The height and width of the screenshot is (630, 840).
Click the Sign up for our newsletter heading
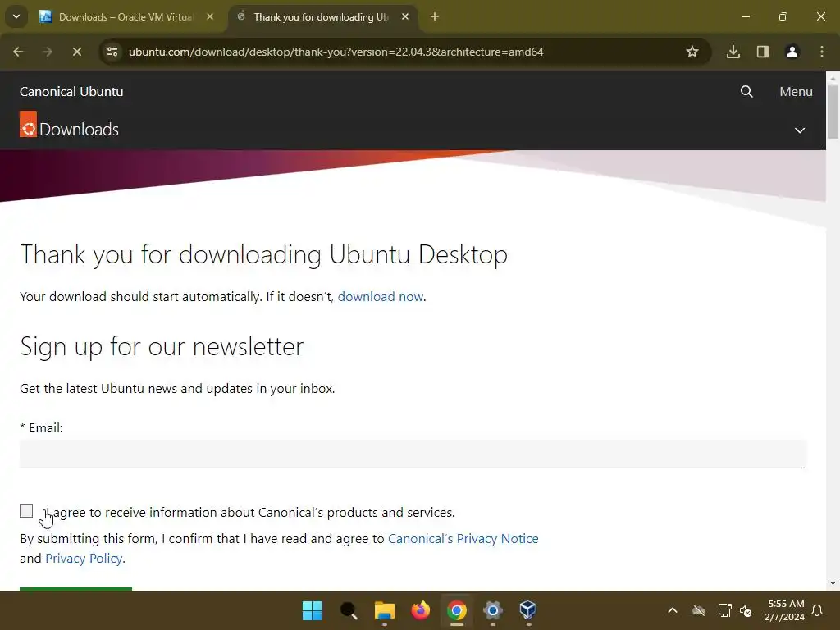pos(162,347)
